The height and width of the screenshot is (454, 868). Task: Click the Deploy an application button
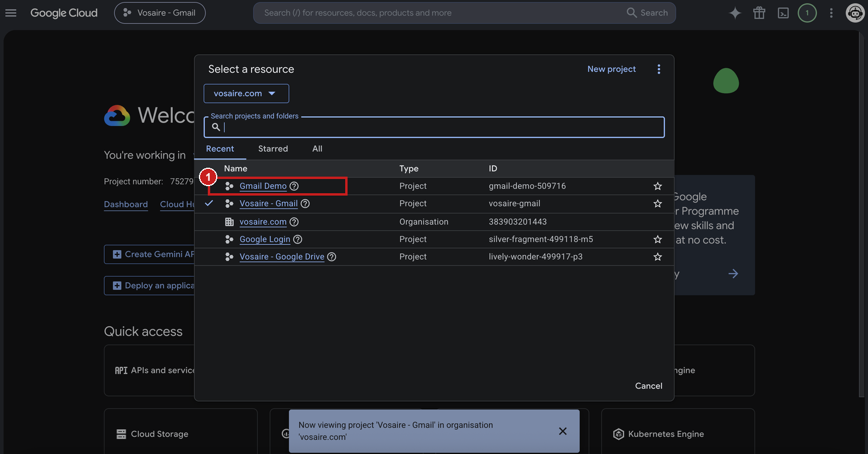[150, 286]
